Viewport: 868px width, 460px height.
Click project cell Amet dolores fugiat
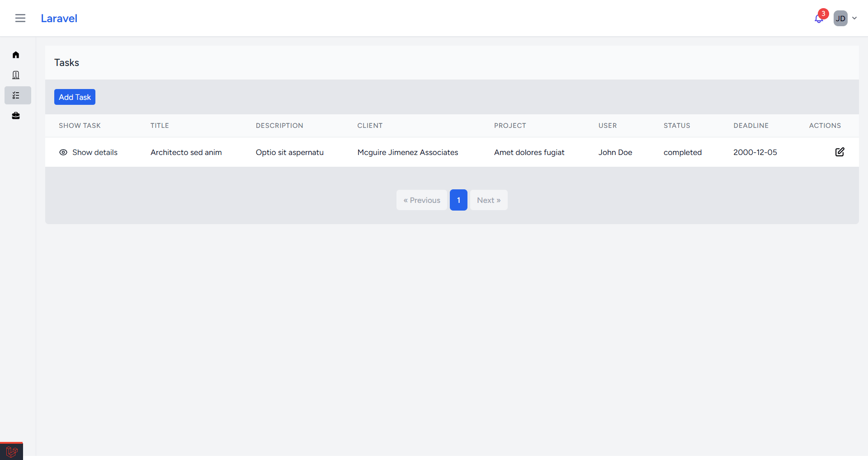pyautogui.click(x=529, y=153)
